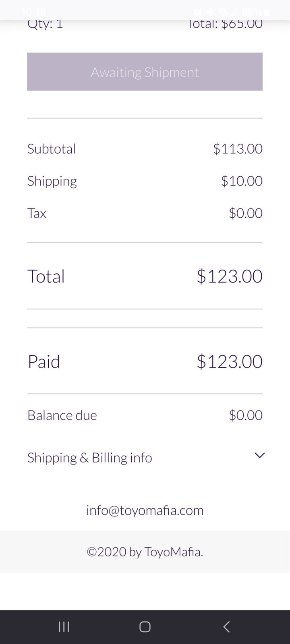
Task: Tap the battery icon in status bar
Action: (x=267, y=12)
